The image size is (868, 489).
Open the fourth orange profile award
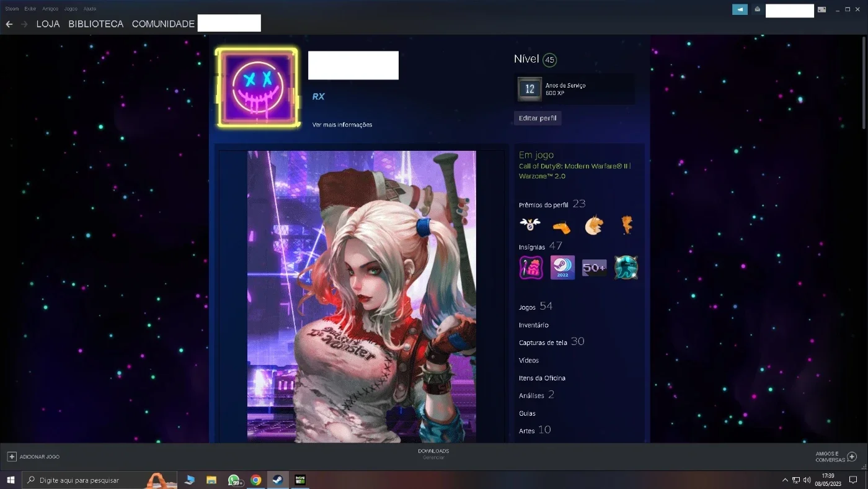[x=626, y=225]
